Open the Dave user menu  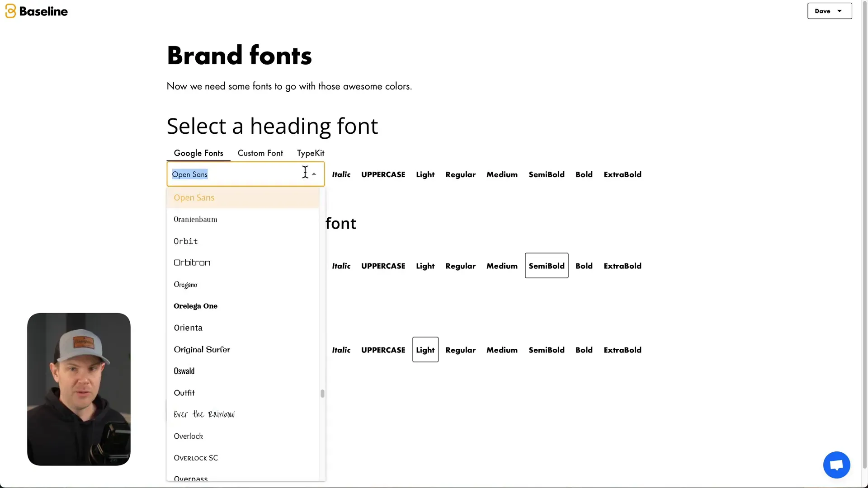coord(830,11)
